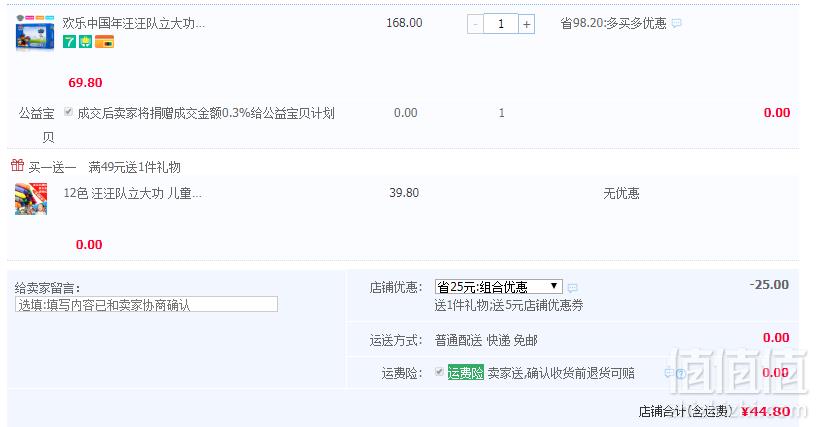Increase quantity with the plus button
Viewport: 817px width, 427px height.
point(526,24)
